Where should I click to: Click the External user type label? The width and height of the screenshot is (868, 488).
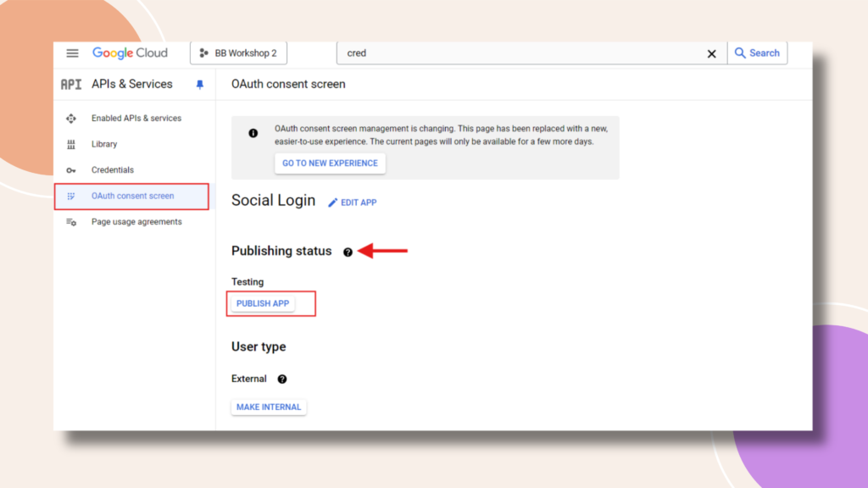tap(249, 379)
